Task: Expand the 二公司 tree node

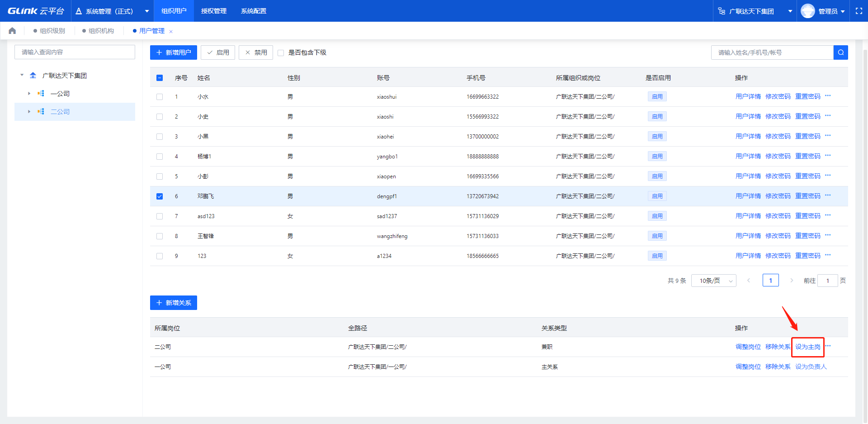Action: (29, 111)
